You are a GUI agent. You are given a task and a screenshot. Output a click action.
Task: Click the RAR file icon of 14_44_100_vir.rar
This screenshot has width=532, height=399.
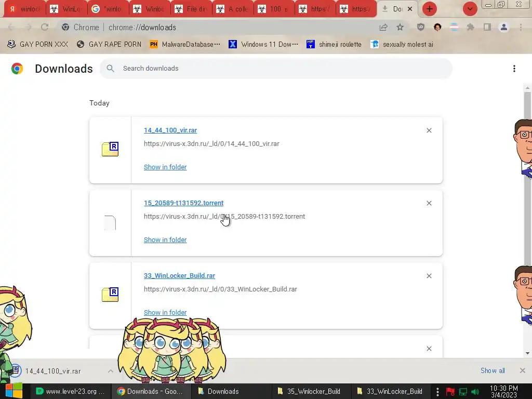pyautogui.click(x=110, y=149)
